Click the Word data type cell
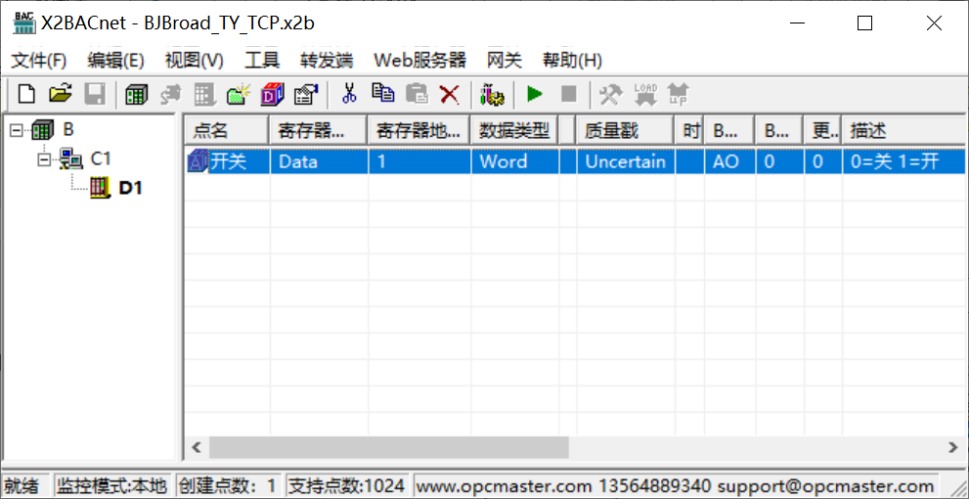 (515, 162)
